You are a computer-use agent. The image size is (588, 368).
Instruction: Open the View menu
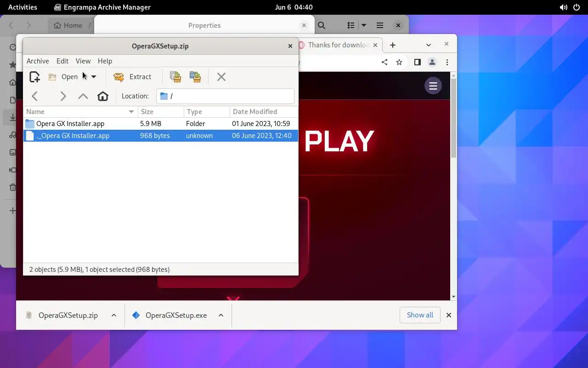83,61
